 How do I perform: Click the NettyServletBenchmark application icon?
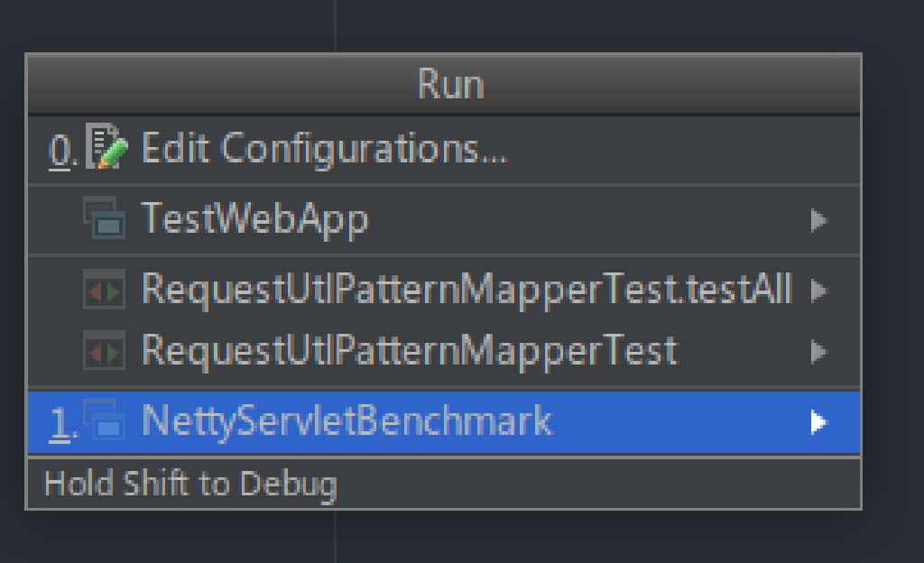pos(105,421)
